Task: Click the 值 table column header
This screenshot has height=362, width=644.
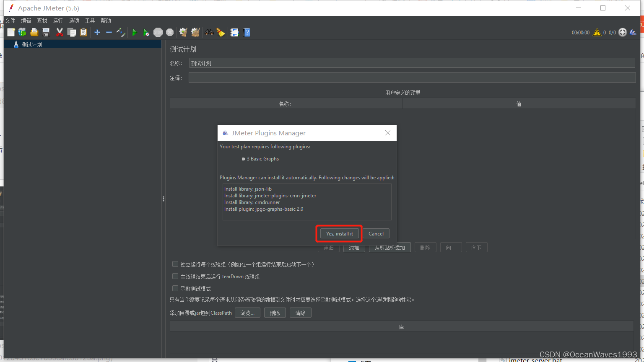Action: click(x=519, y=104)
